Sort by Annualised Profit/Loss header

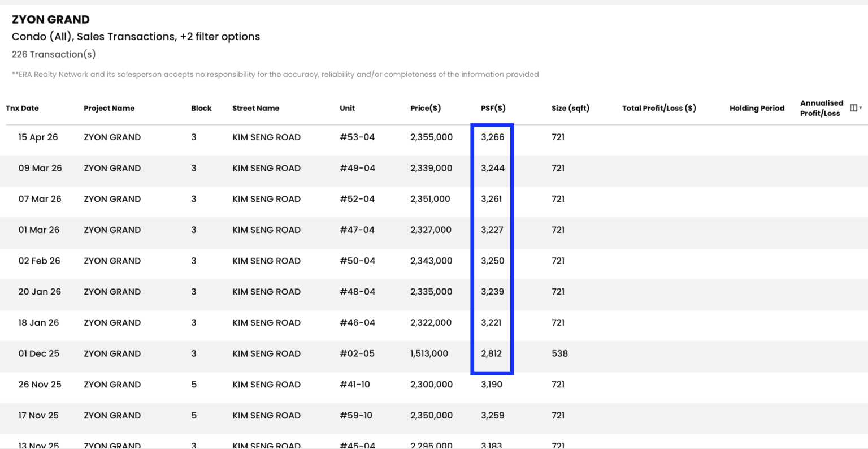click(822, 108)
